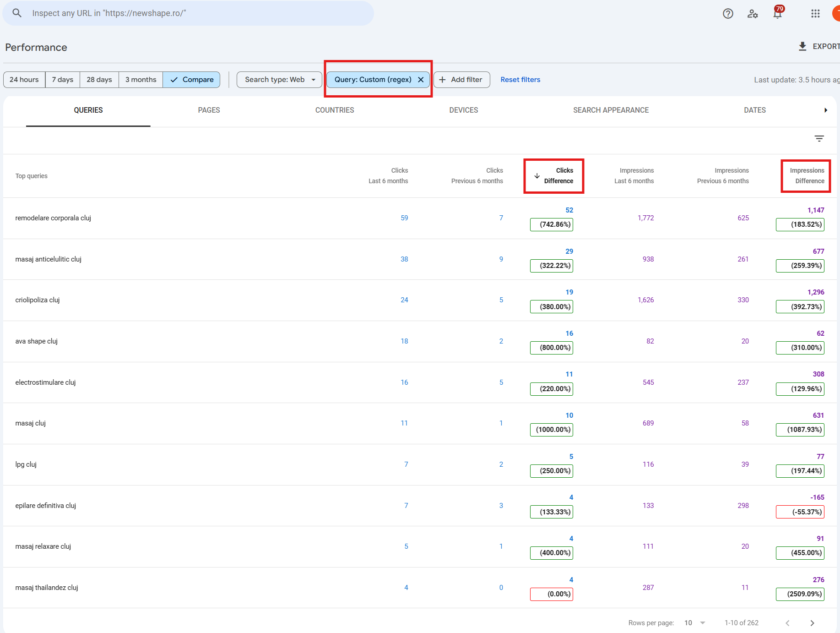Switch to the PAGES tab
Image resolution: width=840 pixels, height=633 pixels.
pos(209,110)
